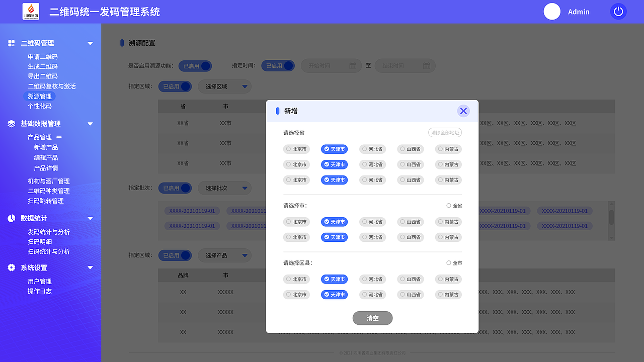
Task: Expand the 选择批次 dropdown
Action: point(224,188)
